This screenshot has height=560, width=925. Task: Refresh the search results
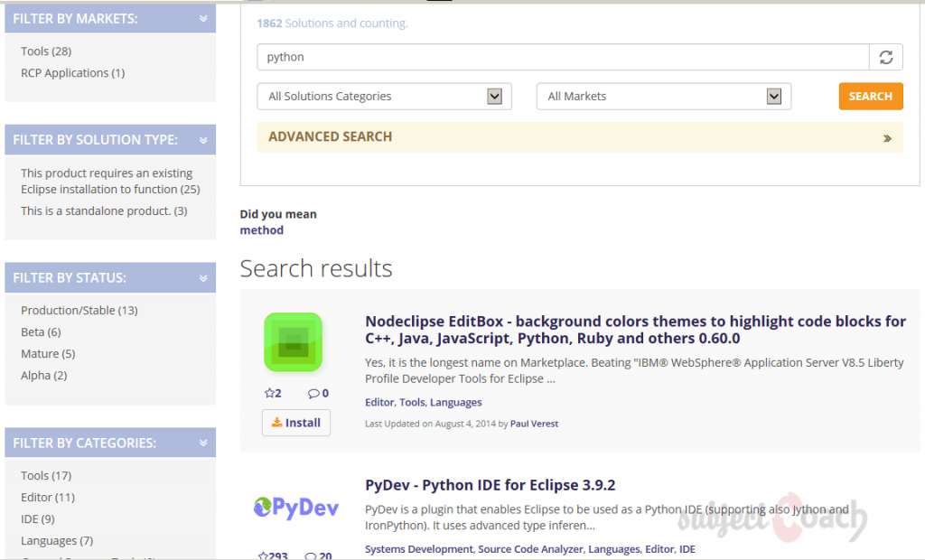(x=886, y=57)
